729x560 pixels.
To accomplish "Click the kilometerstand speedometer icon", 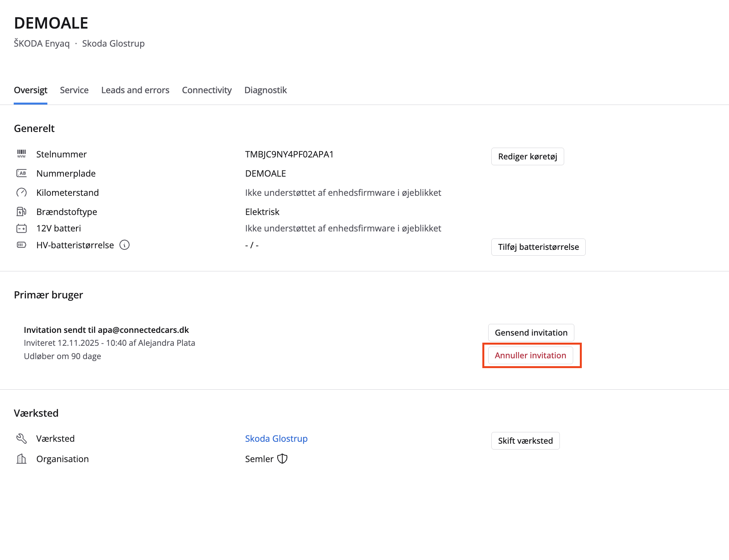I will pyautogui.click(x=22, y=192).
